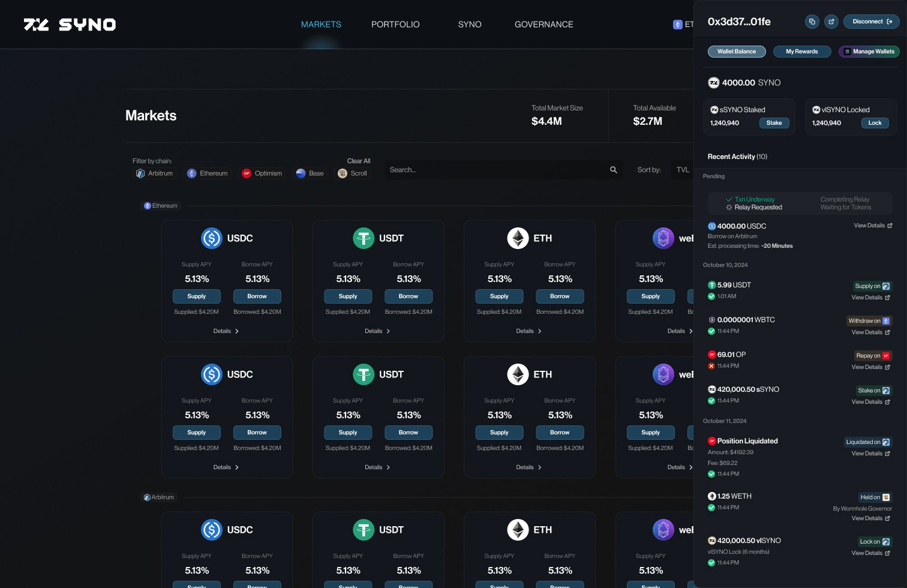Expand Details on second Ethereum-row USDC card
Image resolution: width=907 pixels, height=588 pixels.
[x=226, y=467]
